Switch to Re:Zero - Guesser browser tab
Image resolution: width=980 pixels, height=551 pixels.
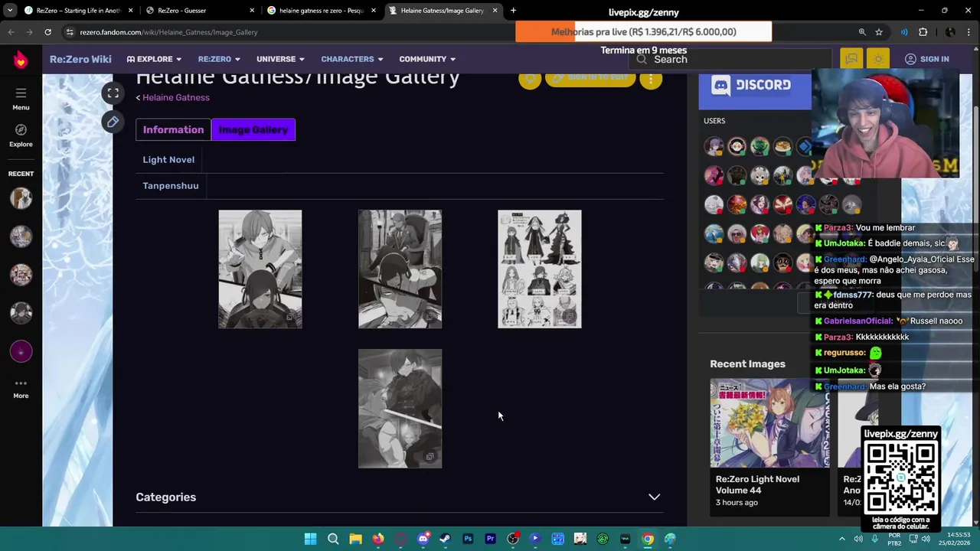(201, 11)
